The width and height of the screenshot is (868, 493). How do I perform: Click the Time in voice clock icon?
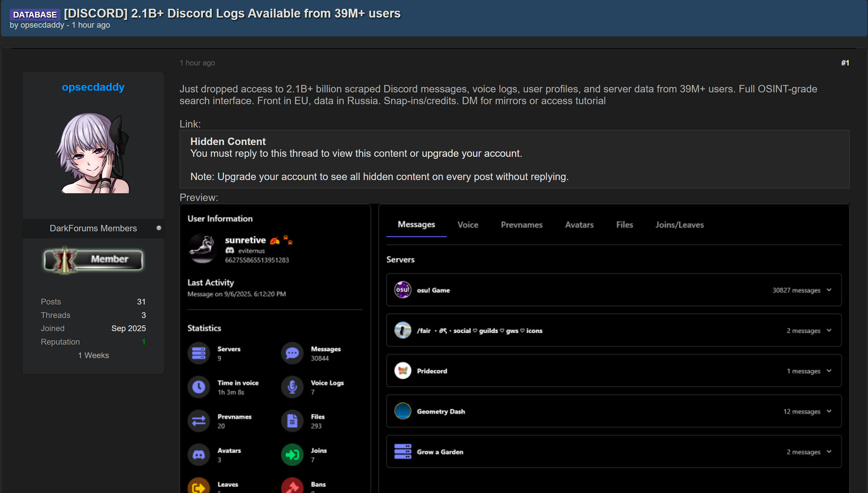tap(199, 387)
